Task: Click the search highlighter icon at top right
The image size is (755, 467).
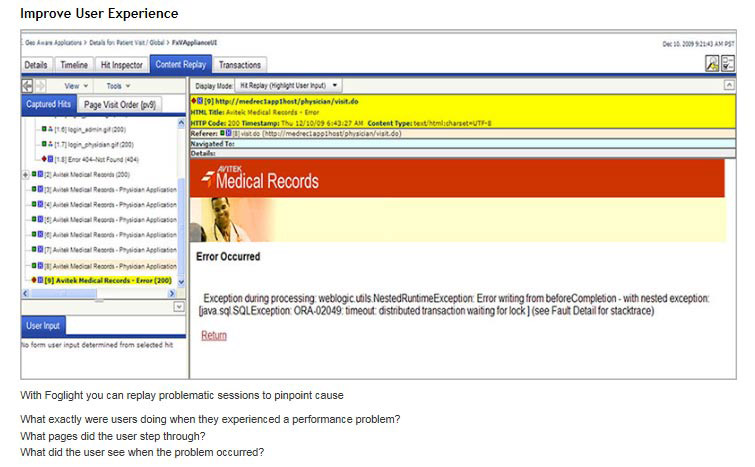Action: 712,64
